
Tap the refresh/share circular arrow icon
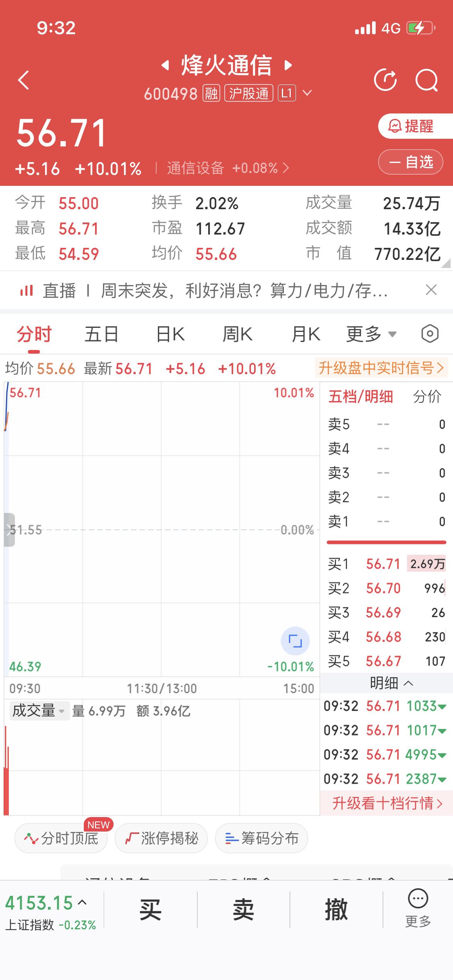[385, 80]
